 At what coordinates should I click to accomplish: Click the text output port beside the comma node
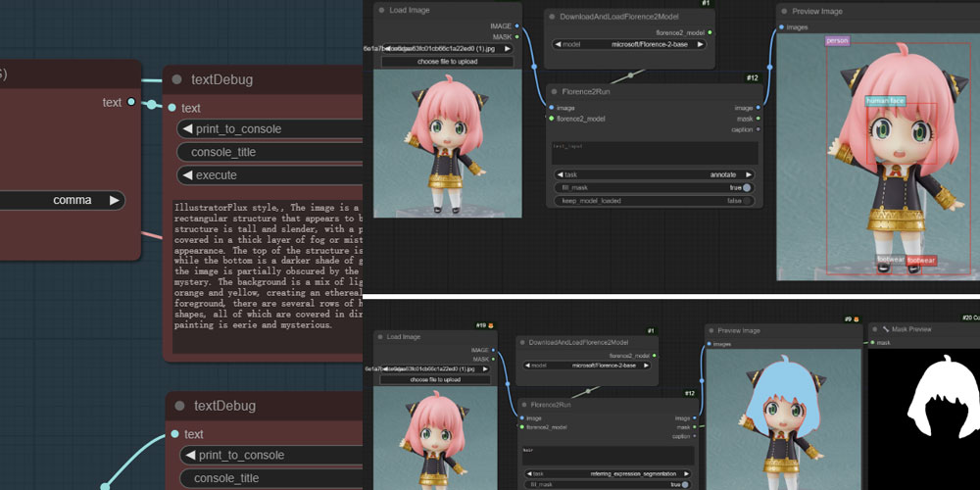coord(130,102)
